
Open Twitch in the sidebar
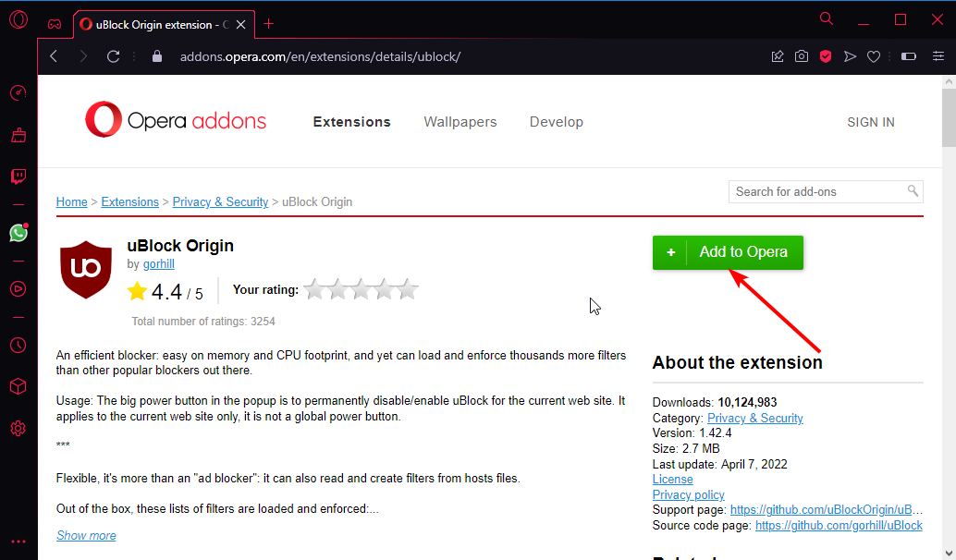tap(18, 177)
